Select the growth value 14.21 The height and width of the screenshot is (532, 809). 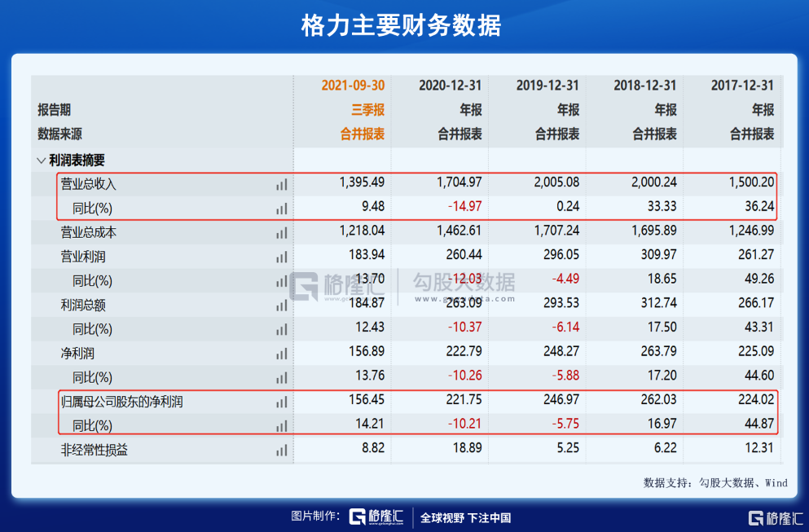tap(370, 424)
